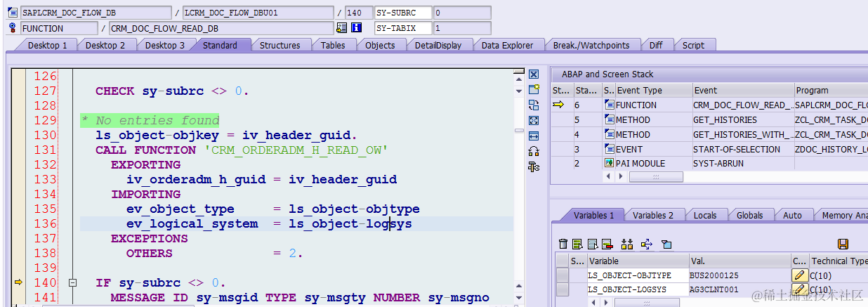Screen dimensions: 868x307
Task: Save variables with the floppy disk icon
Action: (843, 244)
